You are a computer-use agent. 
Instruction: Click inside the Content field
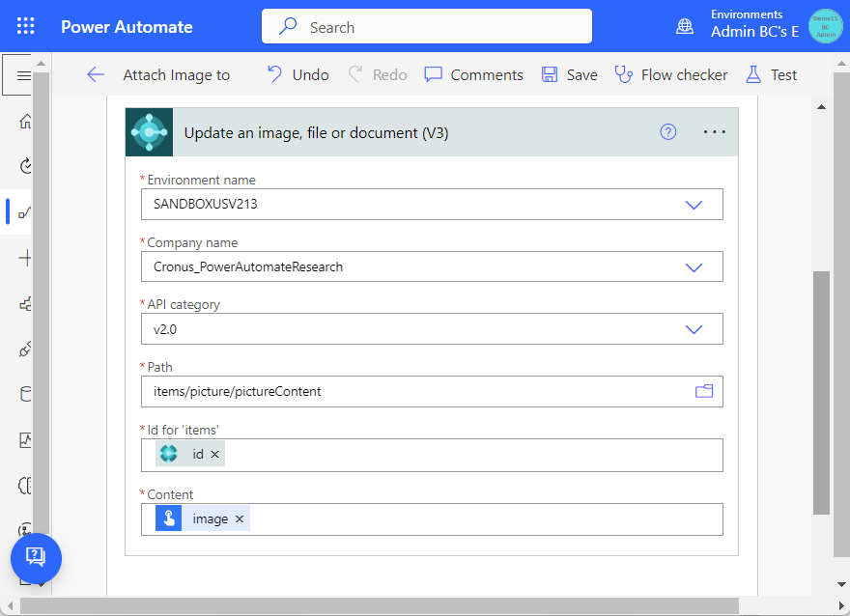(432, 519)
